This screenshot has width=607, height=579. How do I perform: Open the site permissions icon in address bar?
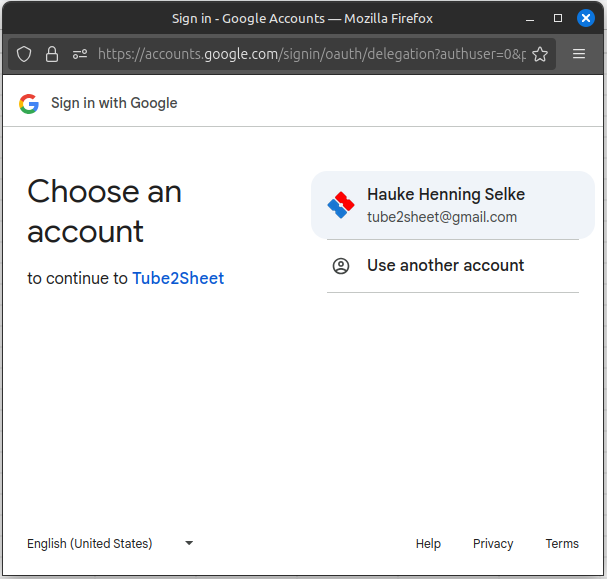(x=80, y=54)
